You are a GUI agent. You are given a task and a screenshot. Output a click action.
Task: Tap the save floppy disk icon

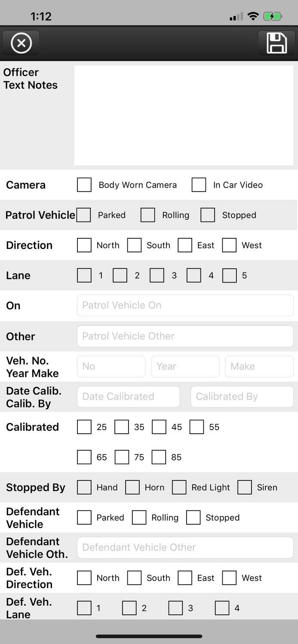[276, 43]
